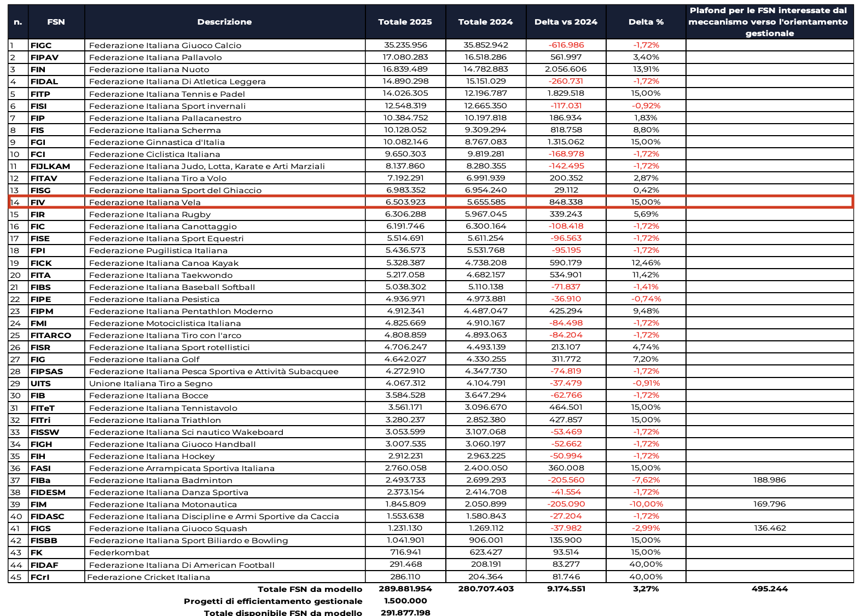The image size is (860, 616).
Task: Click the total plafond value 495.244
Action: click(769, 589)
